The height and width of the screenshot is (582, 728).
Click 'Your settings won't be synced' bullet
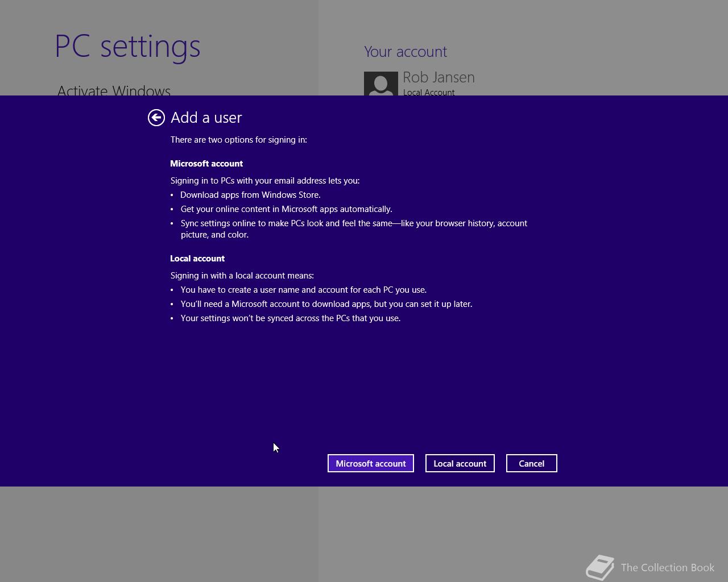(x=291, y=318)
